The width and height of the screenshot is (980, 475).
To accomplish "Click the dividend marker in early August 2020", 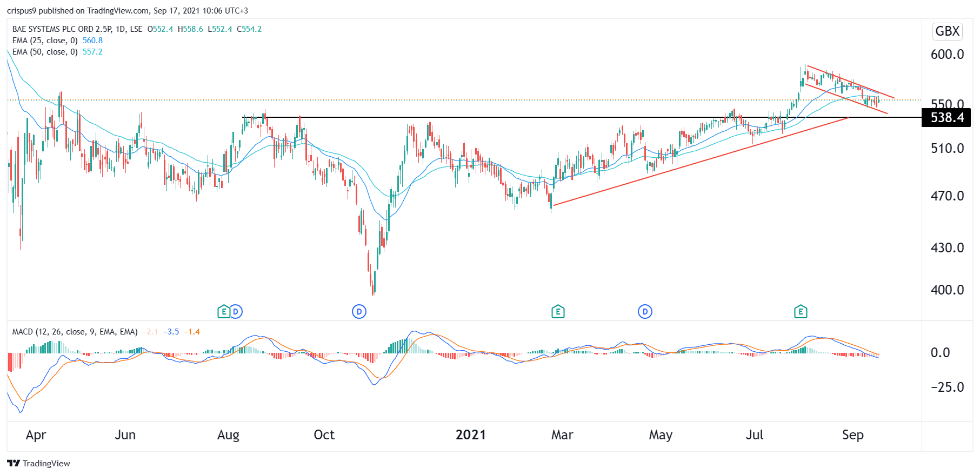I will pos(236,312).
